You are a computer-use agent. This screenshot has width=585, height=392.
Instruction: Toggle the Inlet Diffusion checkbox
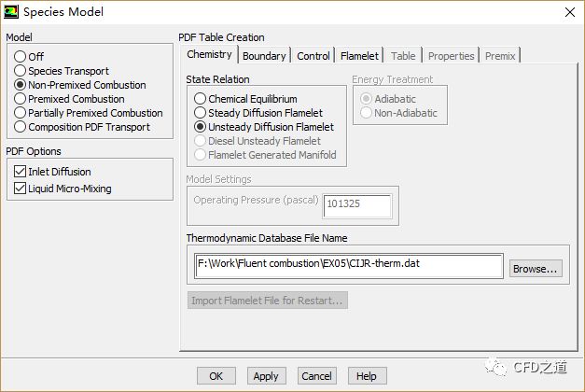[20, 172]
